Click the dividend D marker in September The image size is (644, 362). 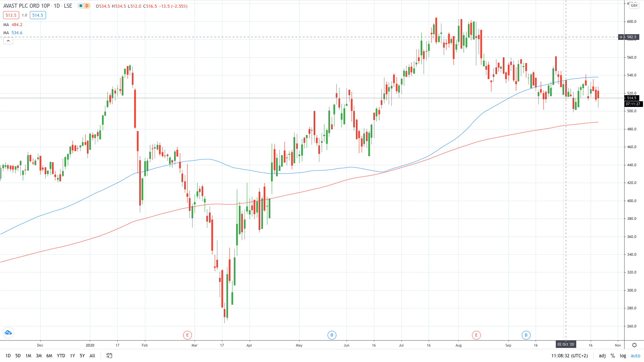tap(526, 335)
